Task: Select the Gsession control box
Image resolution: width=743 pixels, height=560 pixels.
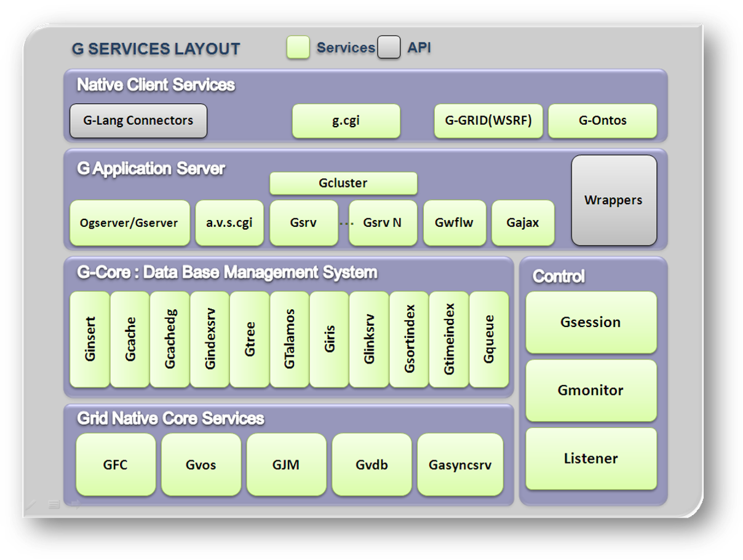Action: point(590,323)
